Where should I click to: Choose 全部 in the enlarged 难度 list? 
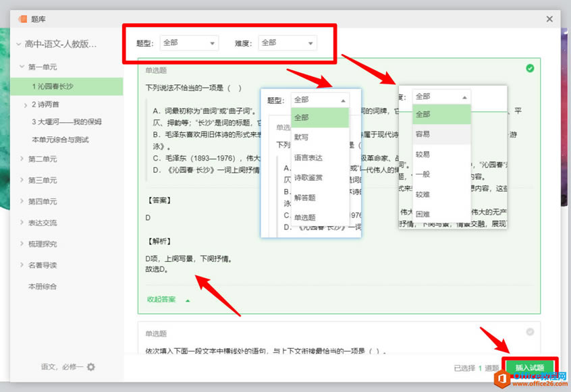tap(441, 114)
